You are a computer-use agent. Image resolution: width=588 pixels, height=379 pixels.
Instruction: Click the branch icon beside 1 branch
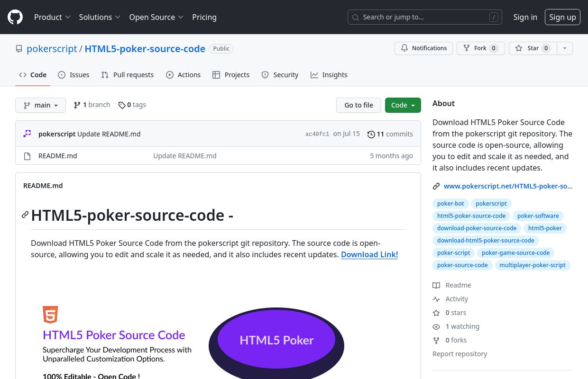click(77, 105)
